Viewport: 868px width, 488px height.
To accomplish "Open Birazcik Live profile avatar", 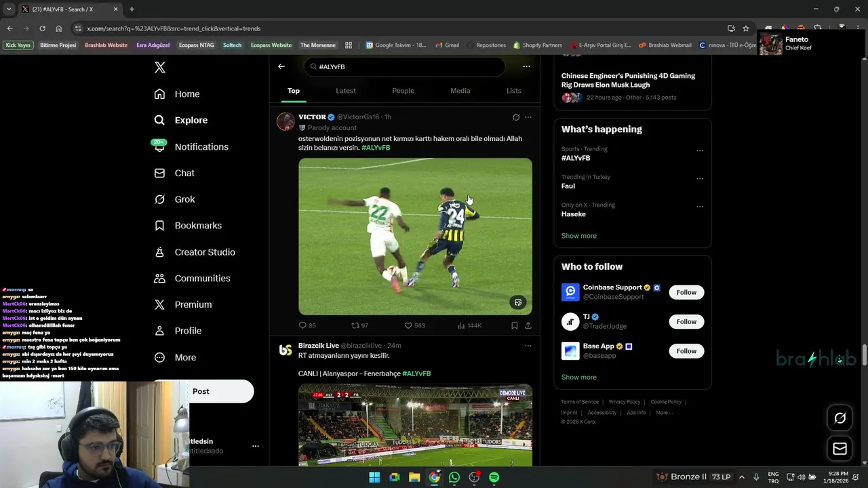I will (285, 350).
